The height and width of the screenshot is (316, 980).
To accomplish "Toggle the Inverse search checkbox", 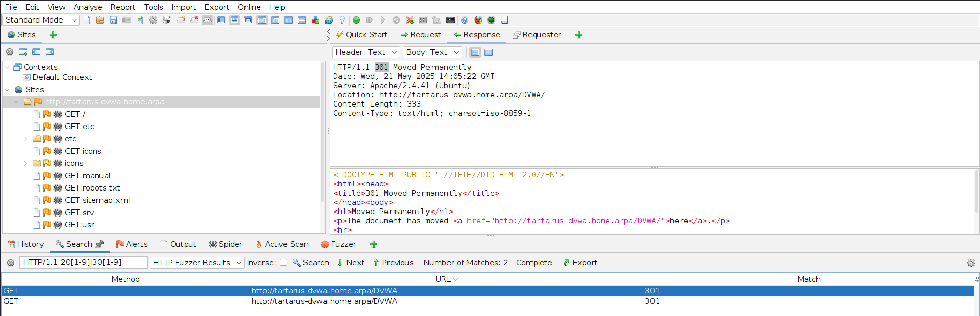I will (283, 262).
